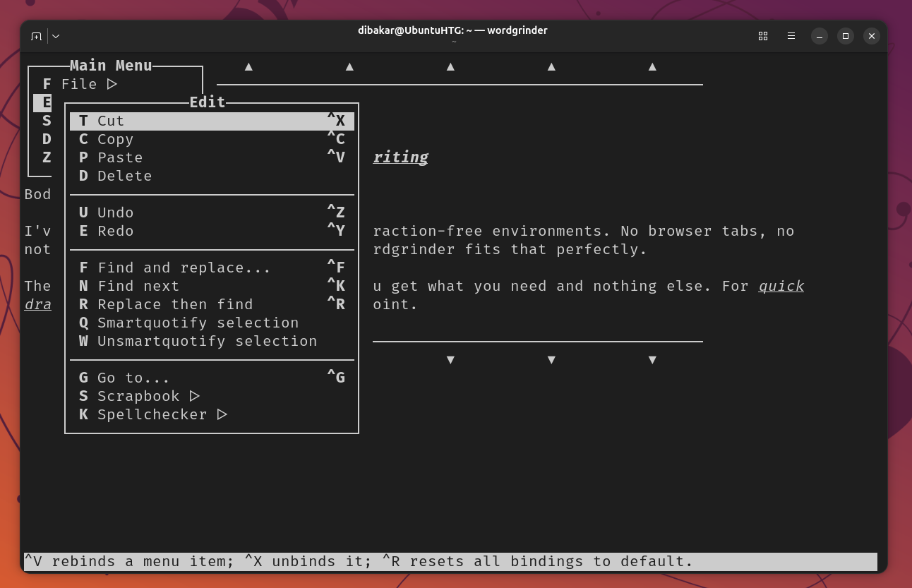Click the text "rdgrinder fits that perfectly."

tap(510, 249)
